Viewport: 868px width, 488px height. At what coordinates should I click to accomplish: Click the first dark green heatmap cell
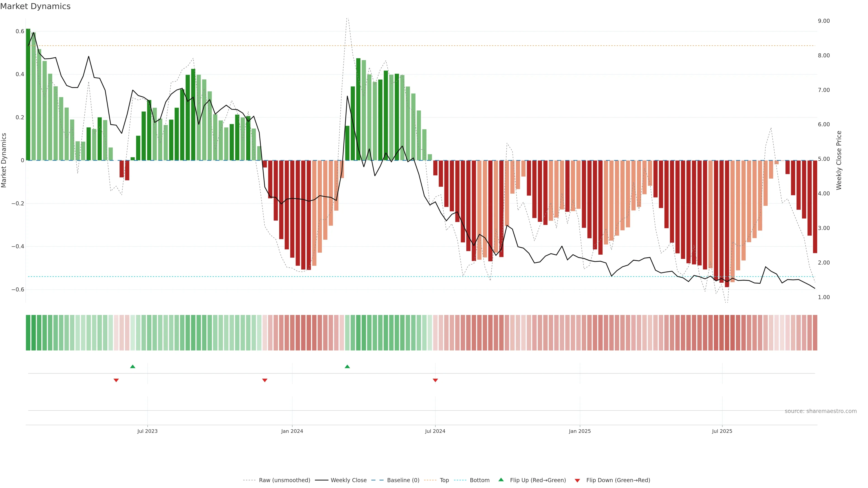point(28,333)
